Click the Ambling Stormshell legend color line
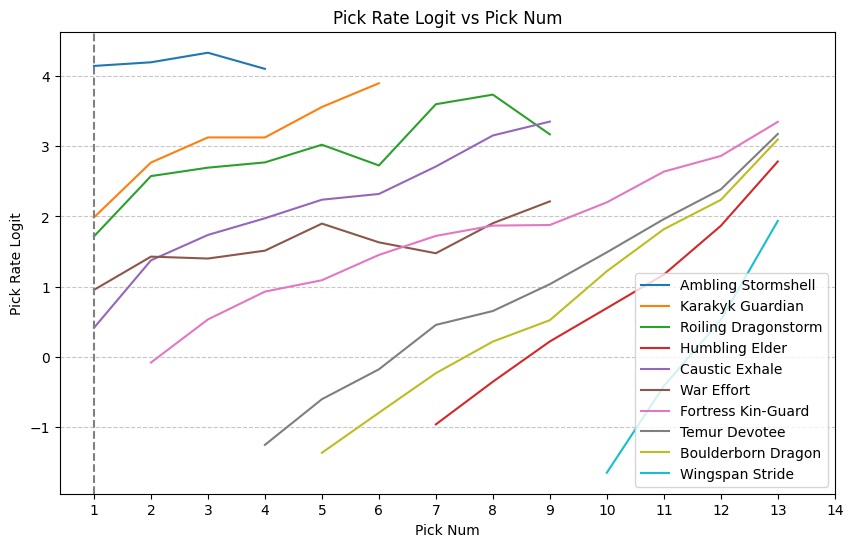Screen dimensions: 853x547 (x=661, y=286)
